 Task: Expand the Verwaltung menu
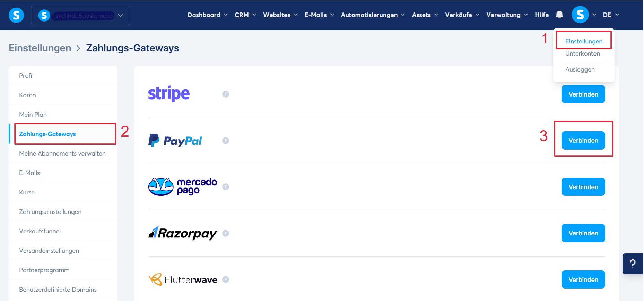pyautogui.click(x=507, y=15)
